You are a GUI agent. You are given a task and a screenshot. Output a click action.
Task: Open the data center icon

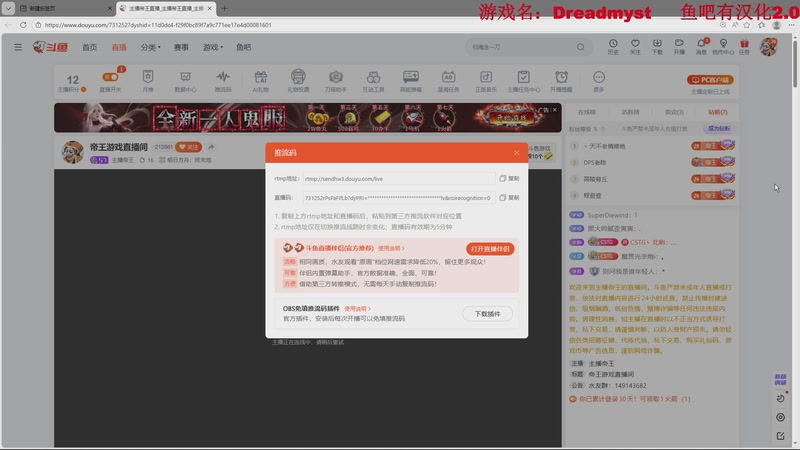pos(185,81)
